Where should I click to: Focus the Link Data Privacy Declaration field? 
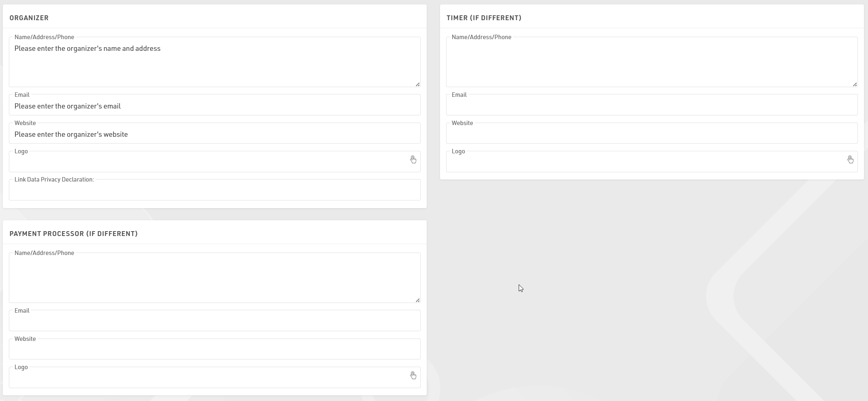point(214,191)
